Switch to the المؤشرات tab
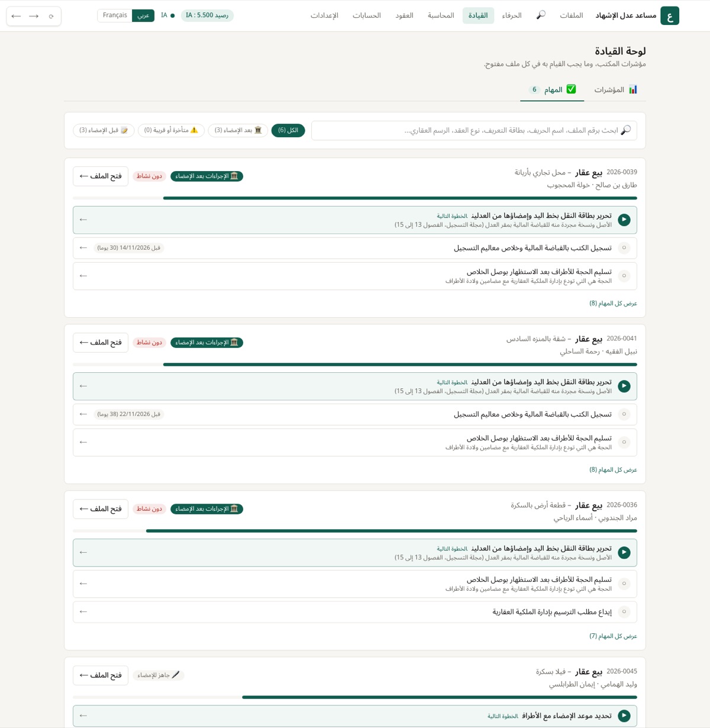The height and width of the screenshot is (728, 710). tap(615, 90)
